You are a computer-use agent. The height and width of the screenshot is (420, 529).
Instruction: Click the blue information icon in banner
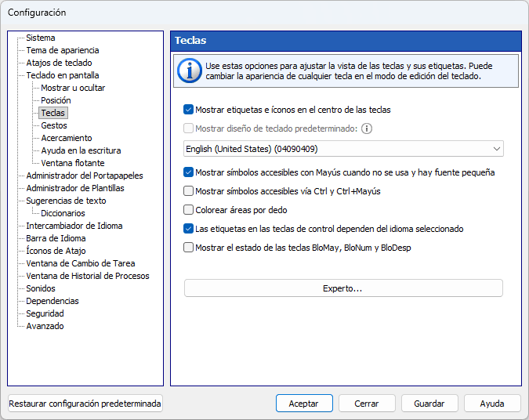(x=189, y=71)
